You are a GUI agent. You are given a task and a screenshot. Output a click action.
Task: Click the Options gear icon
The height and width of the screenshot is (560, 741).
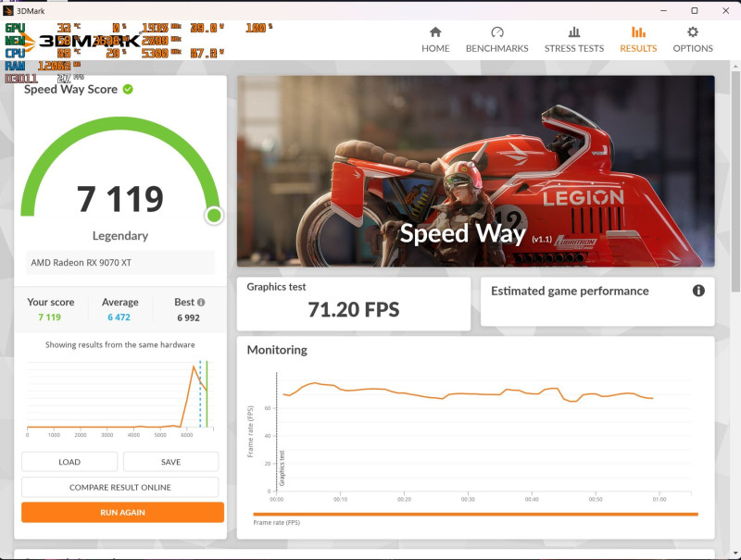693,32
